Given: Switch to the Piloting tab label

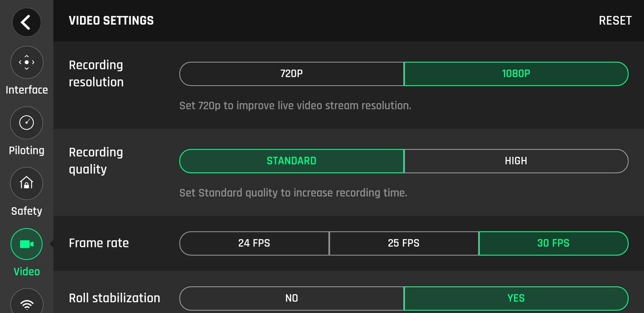Looking at the screenshot, I should pos(27,151).
